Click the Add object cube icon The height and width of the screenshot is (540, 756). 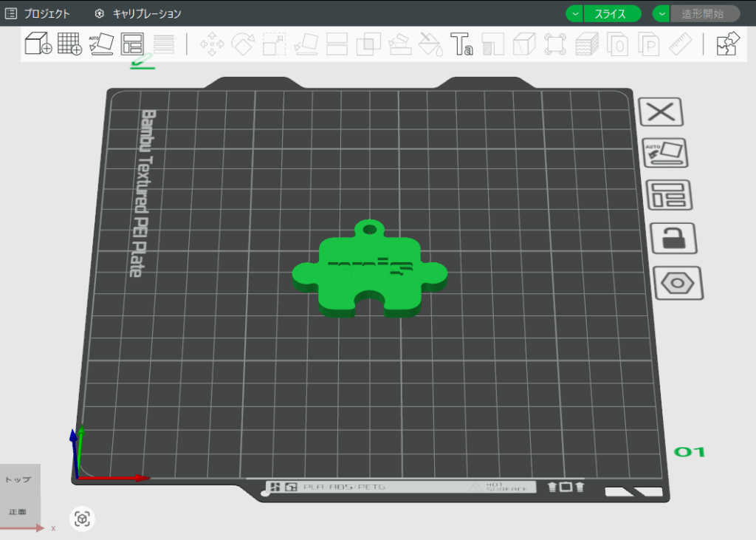pos(38,44)
